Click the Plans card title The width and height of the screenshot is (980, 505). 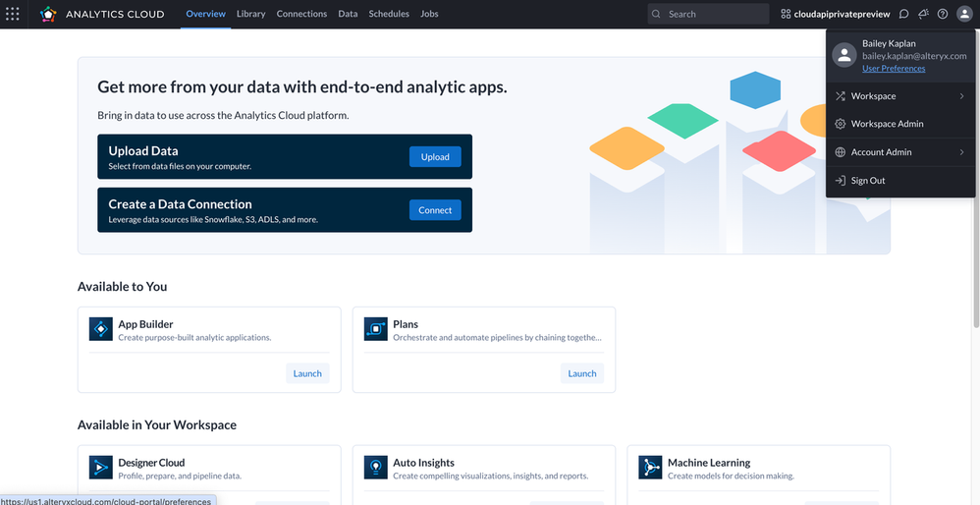(406, 324)
